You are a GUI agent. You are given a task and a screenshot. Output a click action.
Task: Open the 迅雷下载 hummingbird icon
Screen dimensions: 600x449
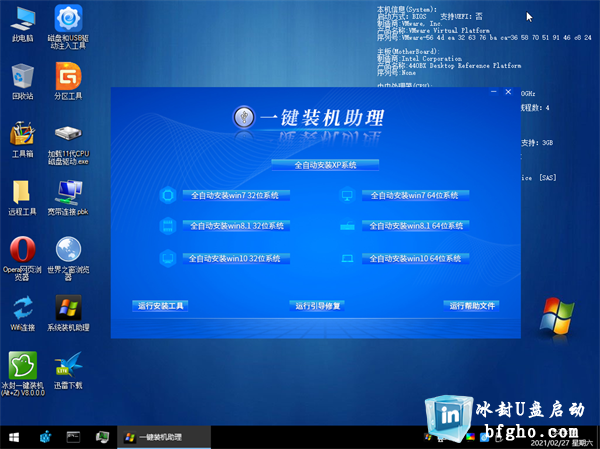pos(68,371)
